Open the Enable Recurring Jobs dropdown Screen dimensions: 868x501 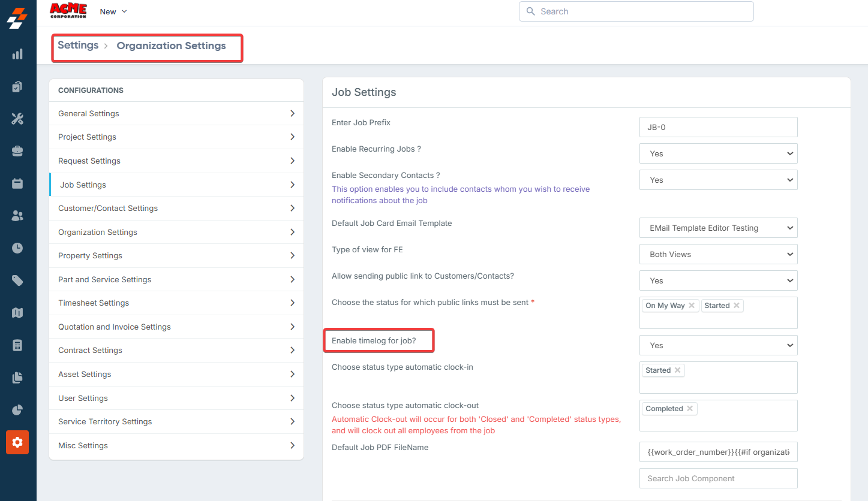pyautogui.click(x=718, y=153)
